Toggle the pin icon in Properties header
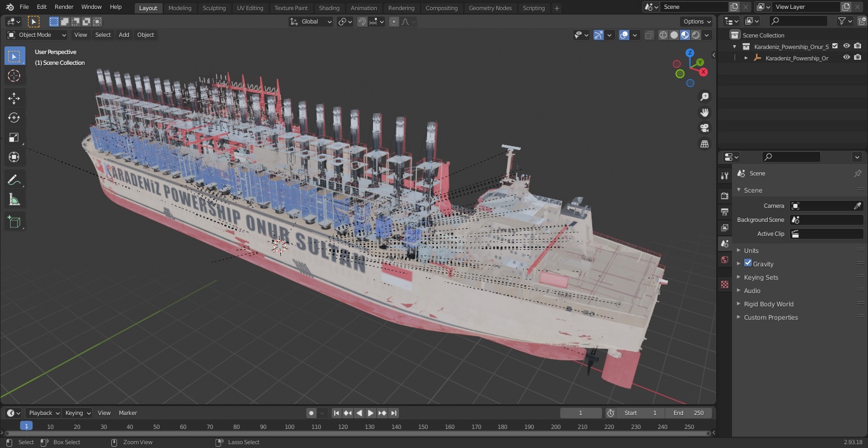 tap(857, 173)
